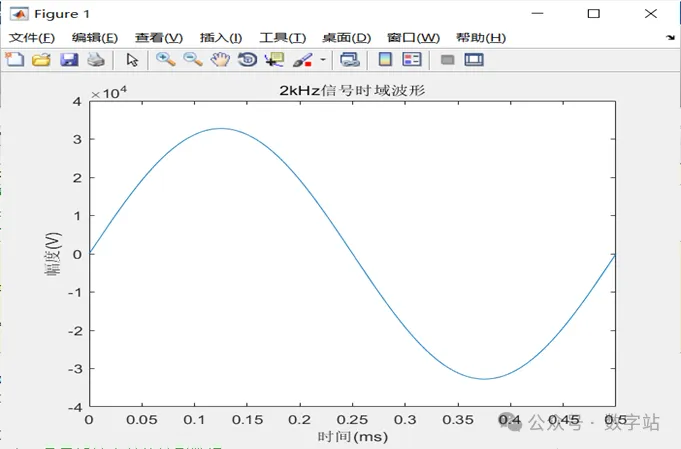Screen dimensions: 681x449
Task: Select the Brush data tool
Action: (303, 59)
